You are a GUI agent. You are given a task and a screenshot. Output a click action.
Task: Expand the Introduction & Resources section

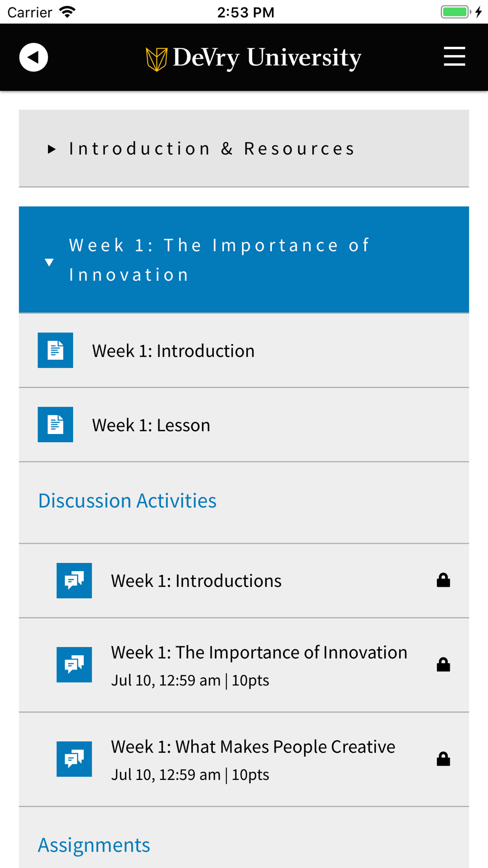(244, 148)
